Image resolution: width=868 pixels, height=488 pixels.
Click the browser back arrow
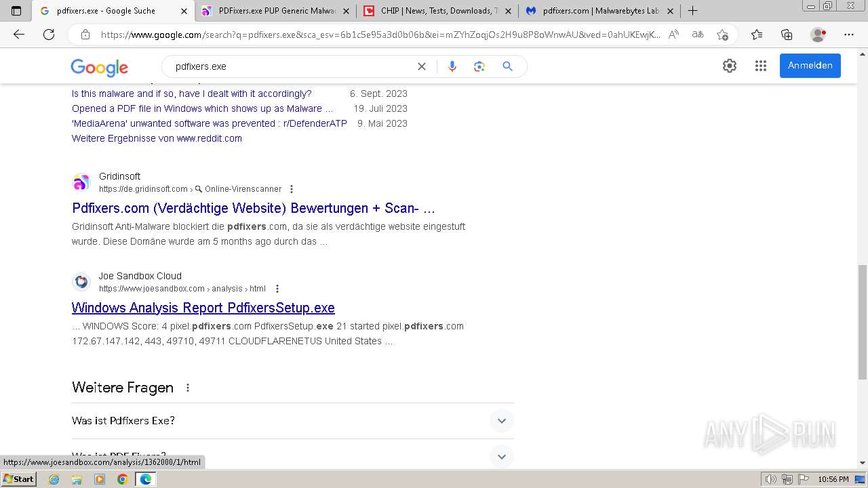point(19,35)
